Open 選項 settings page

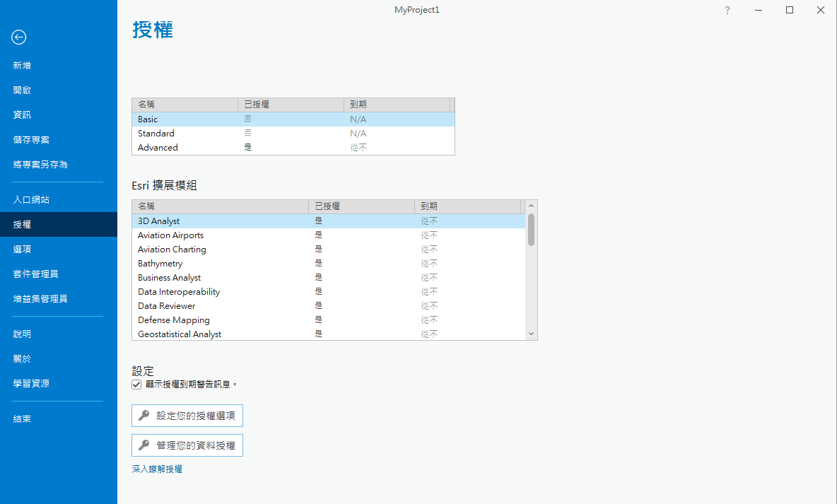(22, 250)
